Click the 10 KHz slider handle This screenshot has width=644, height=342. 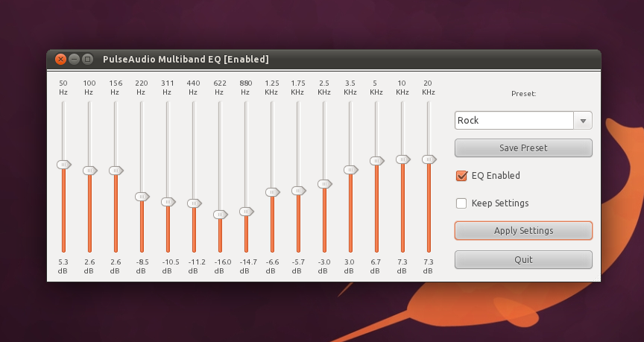[x=402, y=159]
